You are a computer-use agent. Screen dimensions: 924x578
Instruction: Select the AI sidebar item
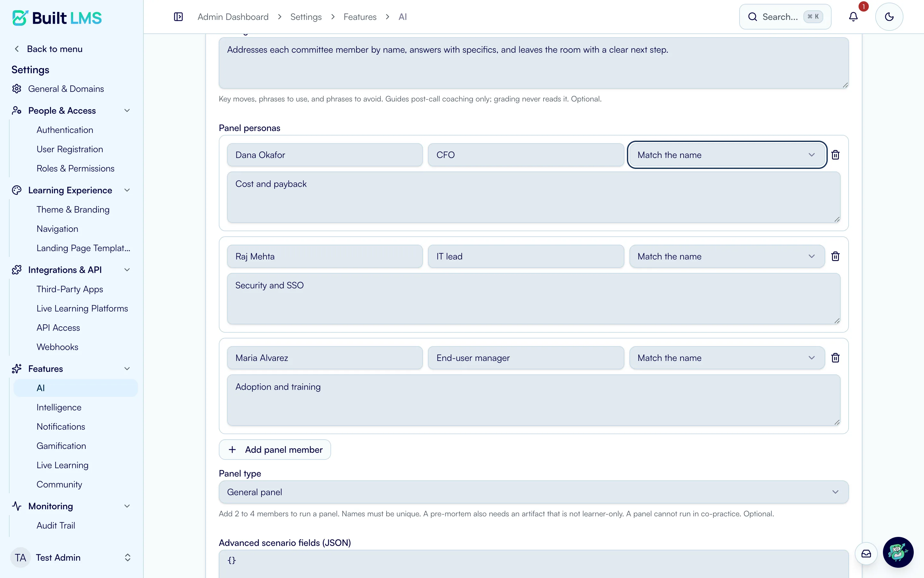pyautogui.click(x=76, y=388)
